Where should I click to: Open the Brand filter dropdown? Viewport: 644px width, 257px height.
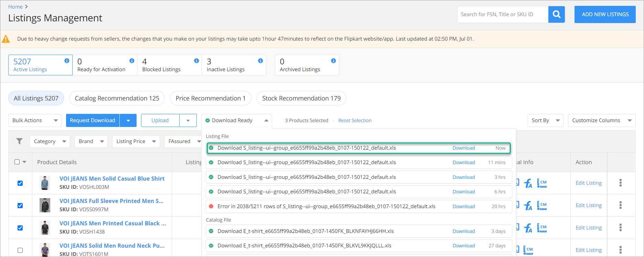[x=91, y=141]
